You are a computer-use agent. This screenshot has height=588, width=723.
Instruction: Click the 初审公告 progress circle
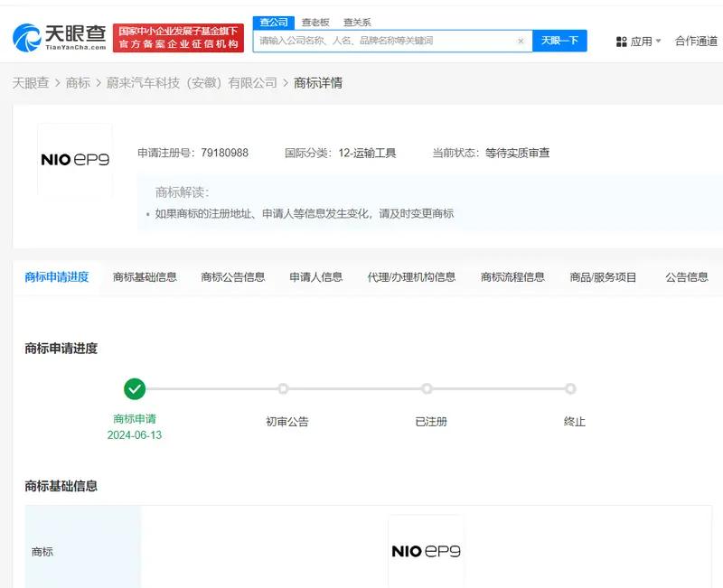click(282, 388)
